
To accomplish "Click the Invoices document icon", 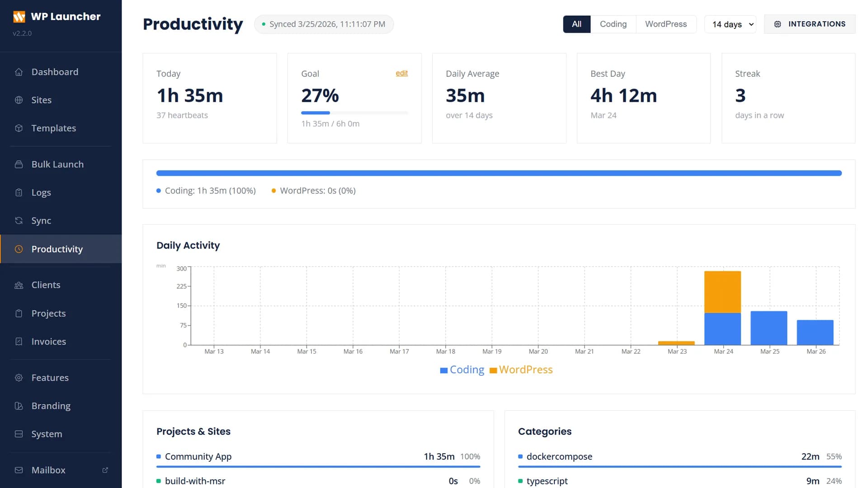I will tap(19, 342).
